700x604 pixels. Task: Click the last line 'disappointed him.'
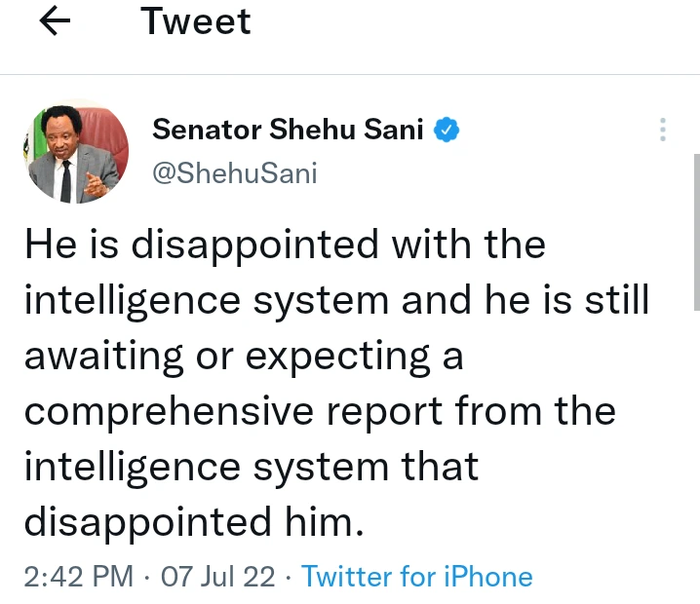pos(193,523)
